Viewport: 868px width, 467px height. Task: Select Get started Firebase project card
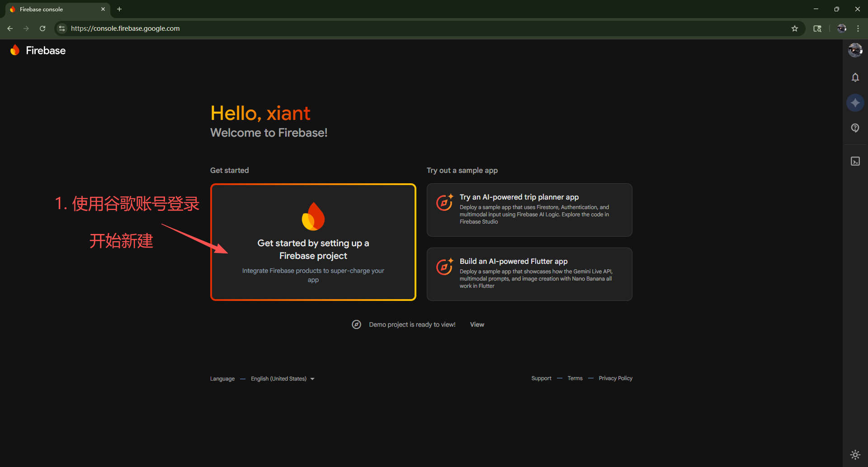point(313,242)
